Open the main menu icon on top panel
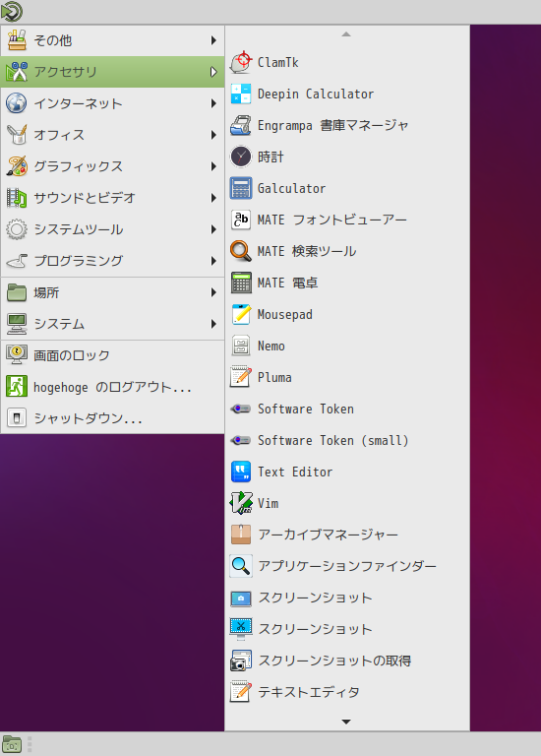The image size is (541, 756). coord(12,12)
